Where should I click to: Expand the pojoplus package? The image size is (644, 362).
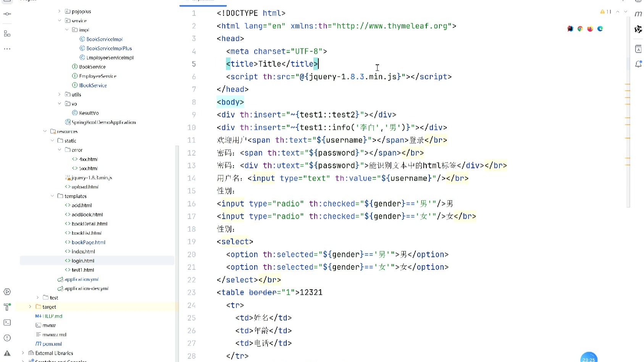click(x=60, y=11)
